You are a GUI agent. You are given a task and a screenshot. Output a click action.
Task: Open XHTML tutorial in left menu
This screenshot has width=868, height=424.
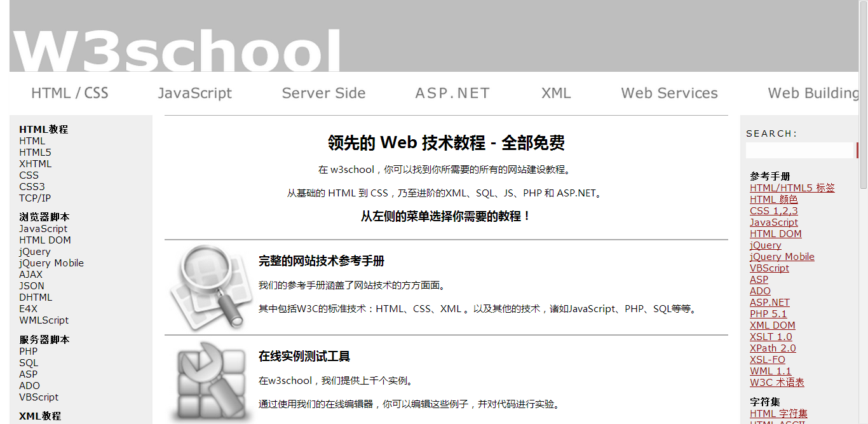pos(36,164)
